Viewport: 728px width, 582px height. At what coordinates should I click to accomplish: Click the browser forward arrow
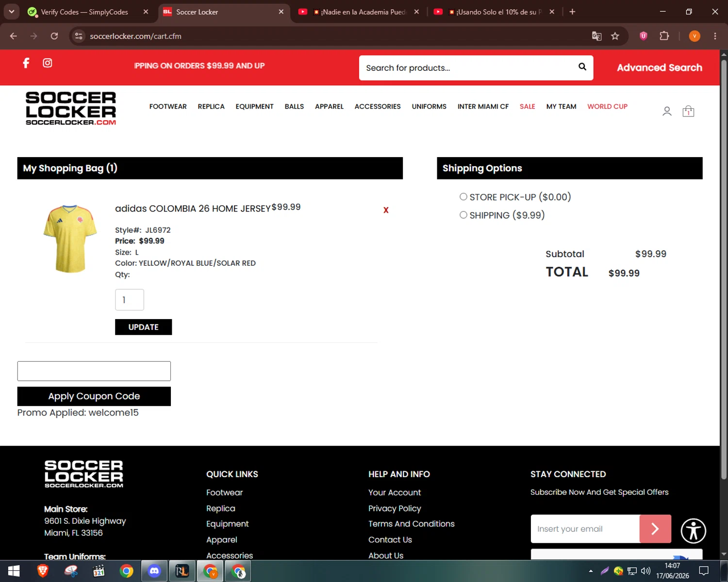(33, 36)
